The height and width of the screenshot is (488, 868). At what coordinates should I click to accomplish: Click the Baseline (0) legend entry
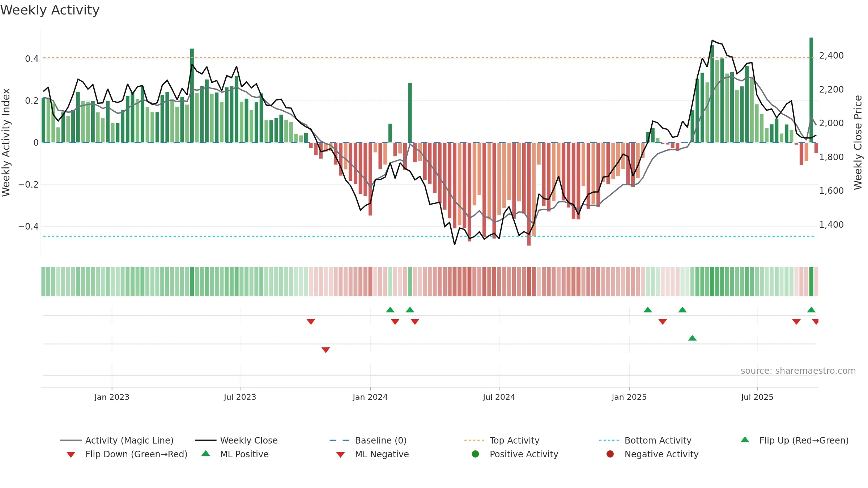368,440
